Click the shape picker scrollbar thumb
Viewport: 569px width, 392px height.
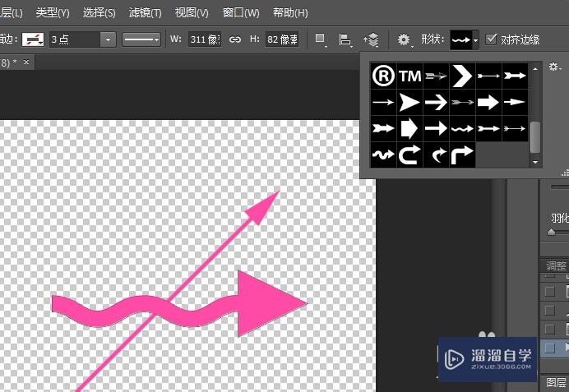[x=535, y=137]
